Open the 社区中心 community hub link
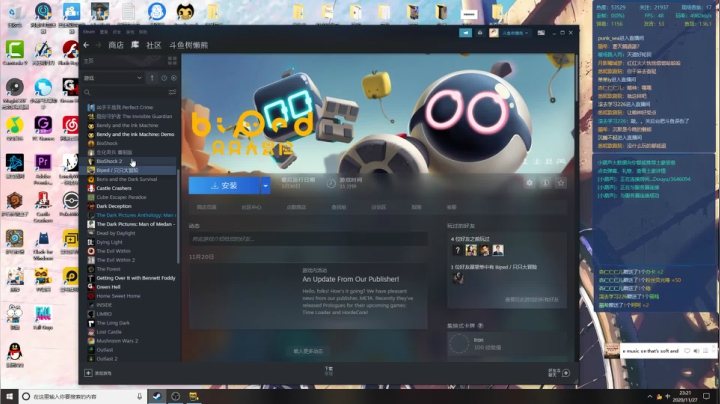Image resolution: width=720 pixels, height=404 pixels. [251, 207]
